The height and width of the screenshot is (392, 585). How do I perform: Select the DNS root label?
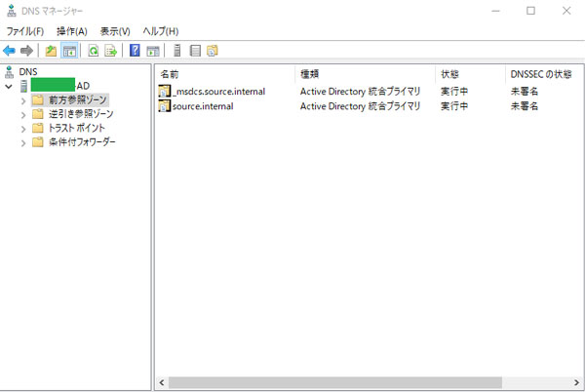pyautogui.click(x=28, y=71)
